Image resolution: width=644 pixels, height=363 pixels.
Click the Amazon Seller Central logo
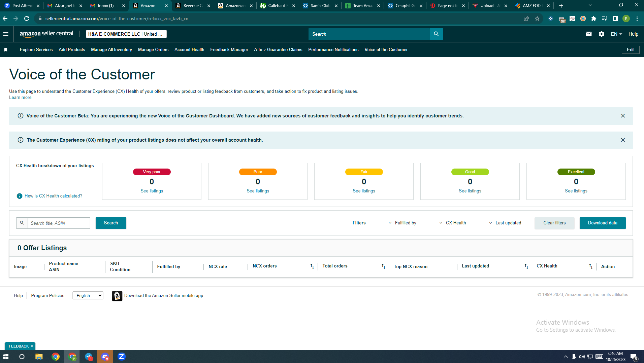pyautogui.click(x=46, y=34)
